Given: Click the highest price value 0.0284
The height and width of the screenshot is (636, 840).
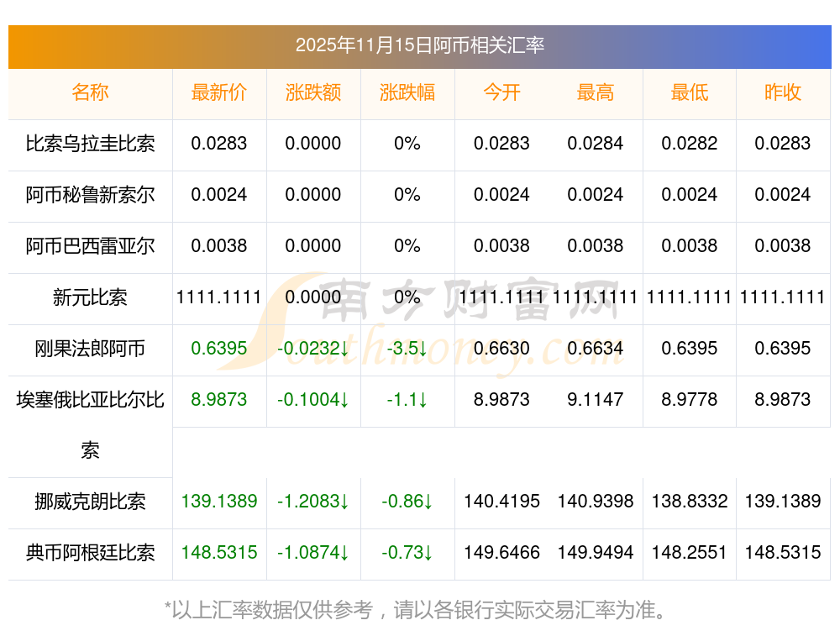Looking at the screenshot, I should (596, 144).
